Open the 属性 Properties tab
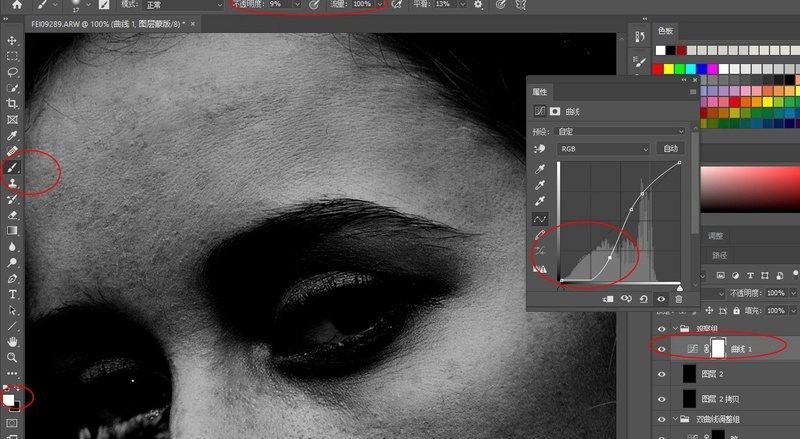Screen dimensions: 800x439 click(x=539, y=92)
